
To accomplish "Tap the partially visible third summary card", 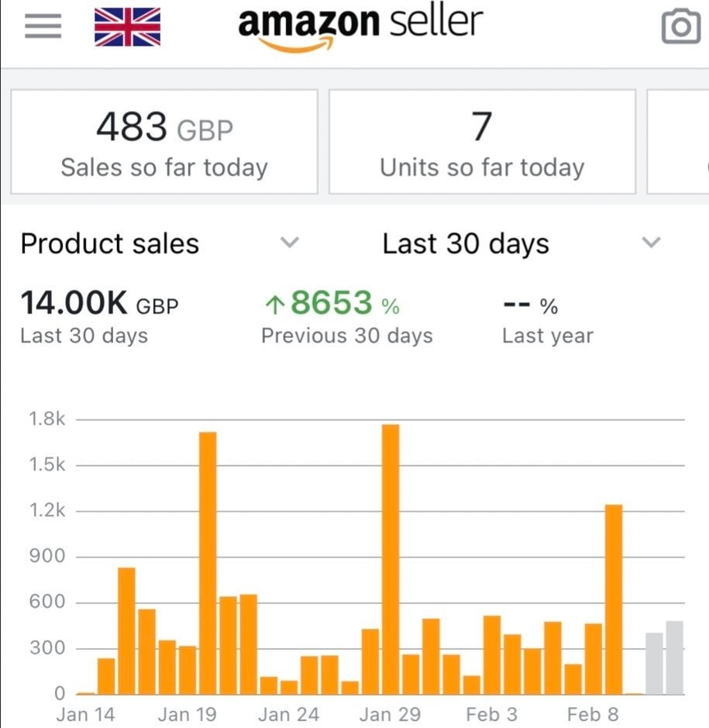I will pos(679,142).
